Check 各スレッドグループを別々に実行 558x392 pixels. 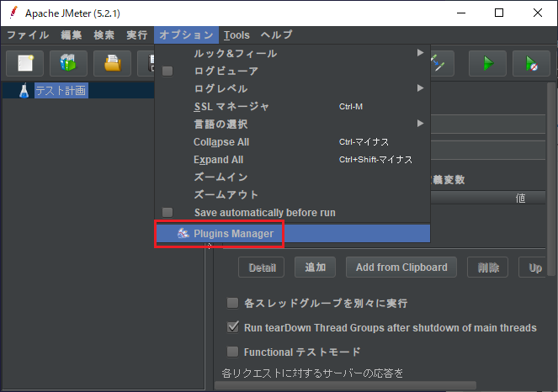click(233, 303)
